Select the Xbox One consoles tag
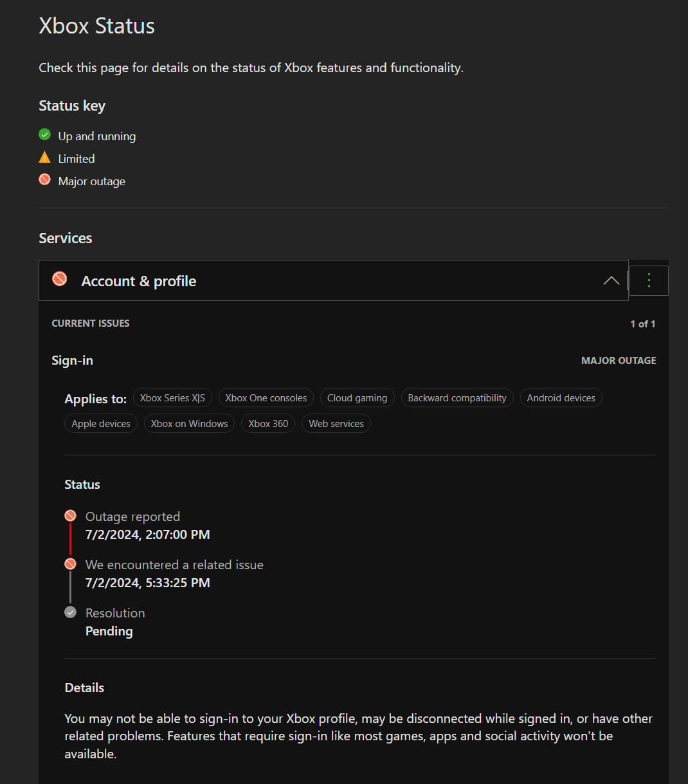The width and height of the screenshot is (688, 784). tap(266, 398)
